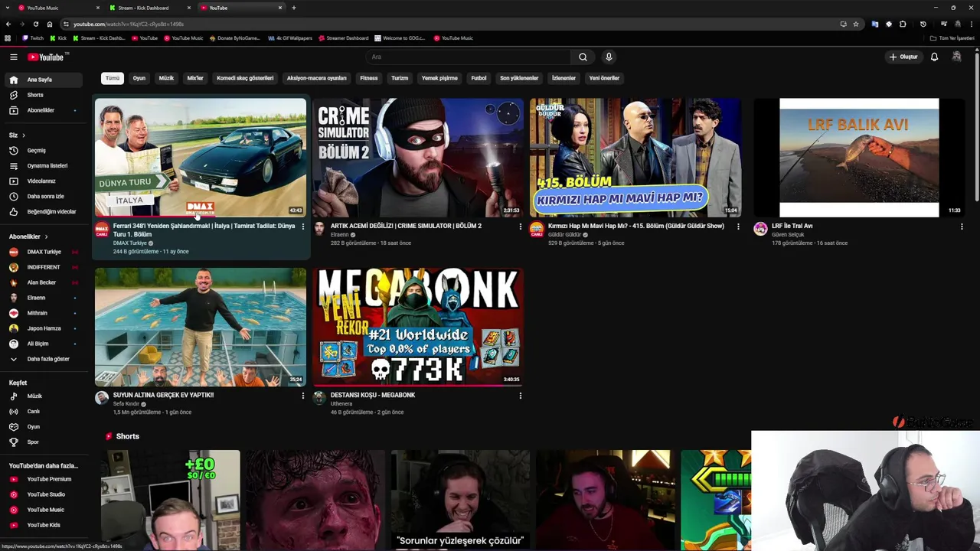Open Müzik in Keşfet section

click(44, 396)
